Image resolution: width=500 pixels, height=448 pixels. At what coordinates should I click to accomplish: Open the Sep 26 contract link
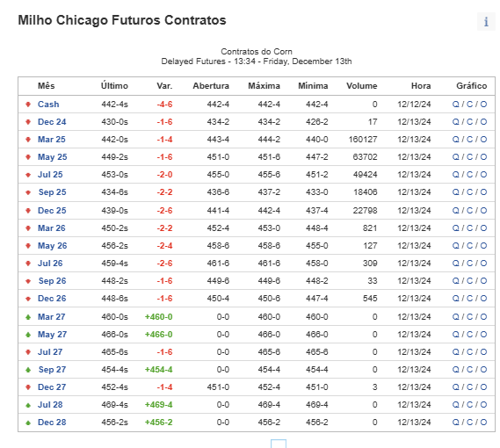[x=53, y=280]
